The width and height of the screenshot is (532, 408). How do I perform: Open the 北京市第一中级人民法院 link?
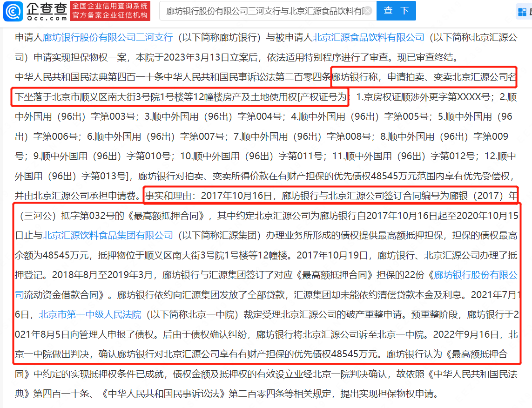[90, 315]
